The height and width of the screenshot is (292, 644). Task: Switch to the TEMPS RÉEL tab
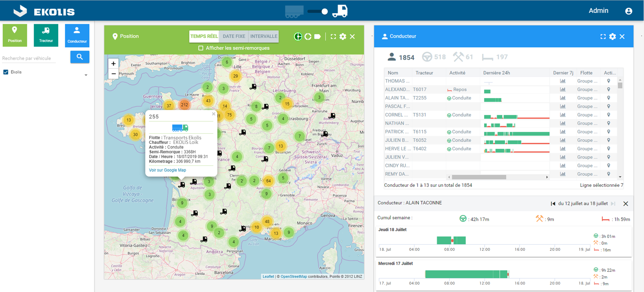coord(204,36)
